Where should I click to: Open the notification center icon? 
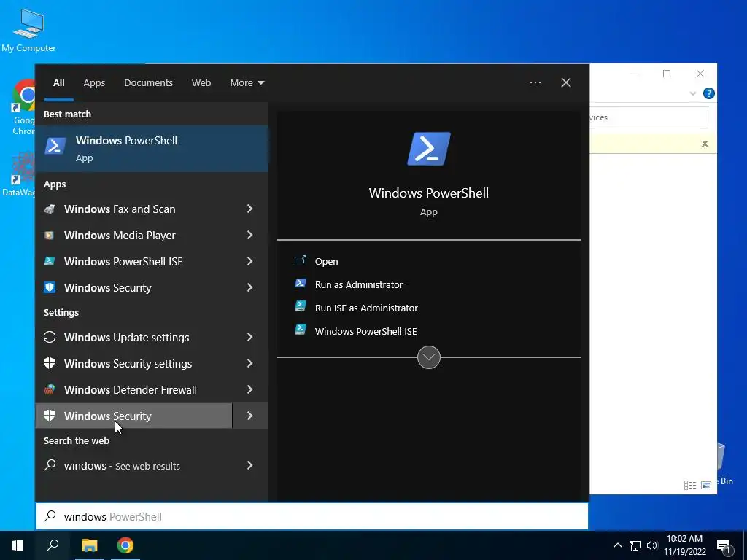724,546
